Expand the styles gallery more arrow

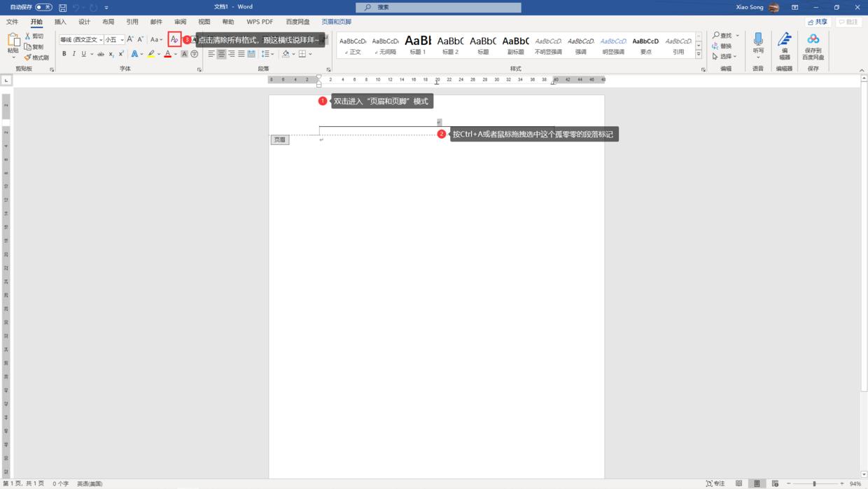pos(698,55)
